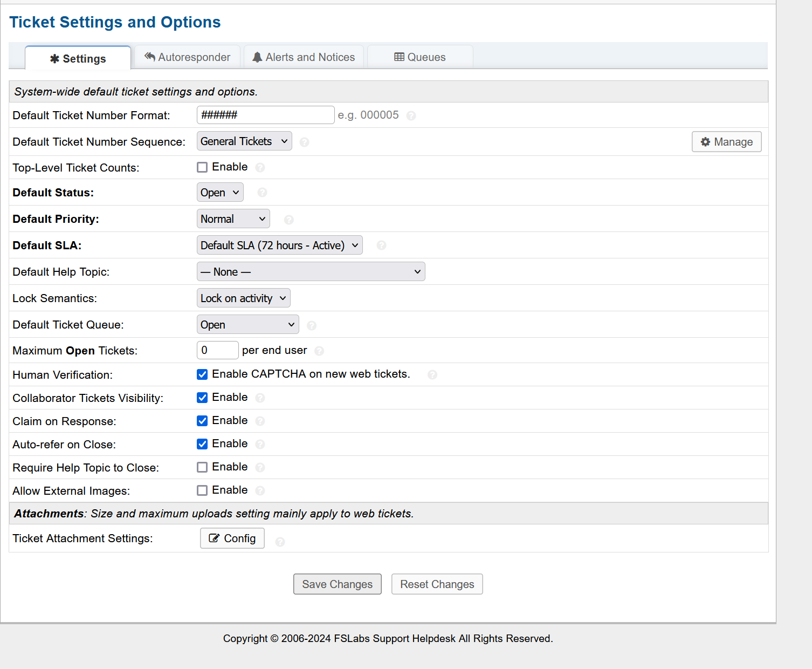
Task: Click the 'Ticket Settings and Options' heading
Action: coord(115,22)
